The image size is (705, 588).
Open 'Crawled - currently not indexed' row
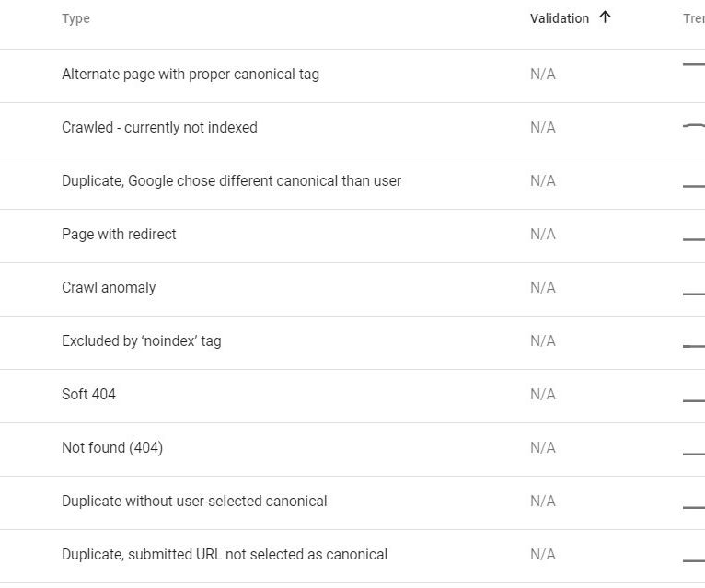point(159,128)
